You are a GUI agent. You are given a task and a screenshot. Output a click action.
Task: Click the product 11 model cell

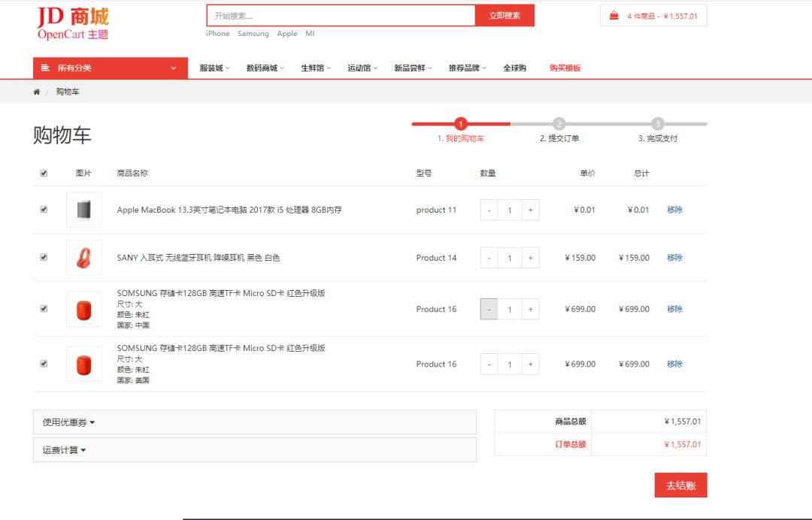coord(437,210)
